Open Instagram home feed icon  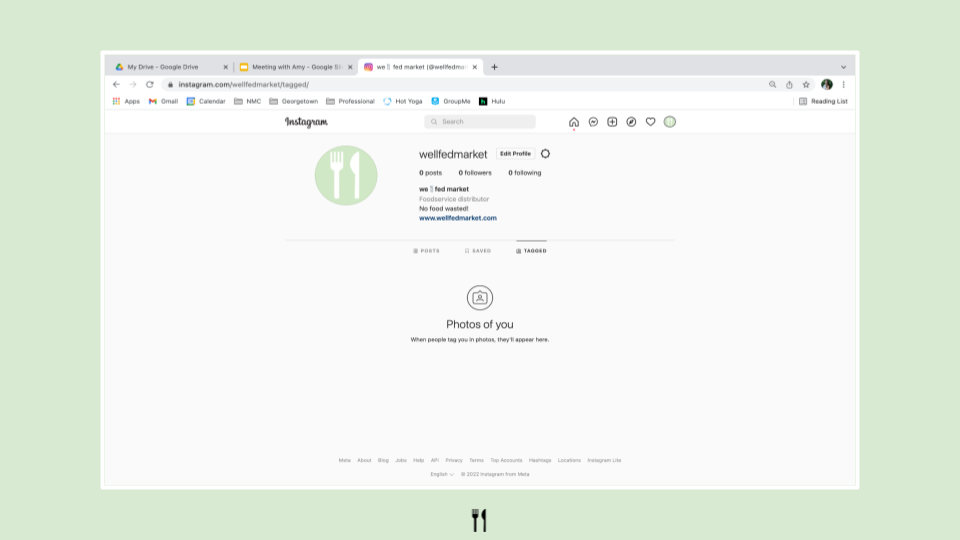pos(574,122)
